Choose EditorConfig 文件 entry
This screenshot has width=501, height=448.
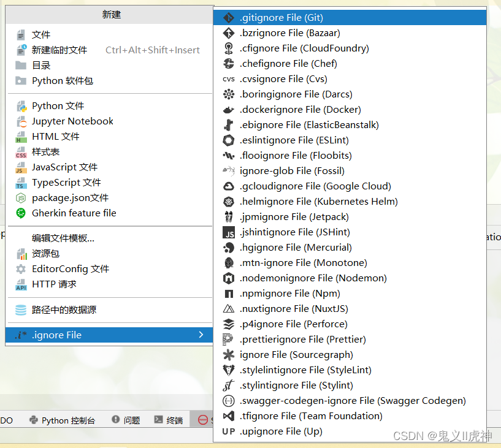pyautogui.click(x=109, y=269)
